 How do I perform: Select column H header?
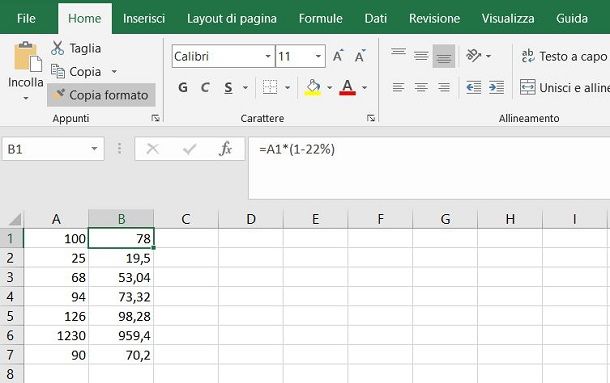coord(510,219)
